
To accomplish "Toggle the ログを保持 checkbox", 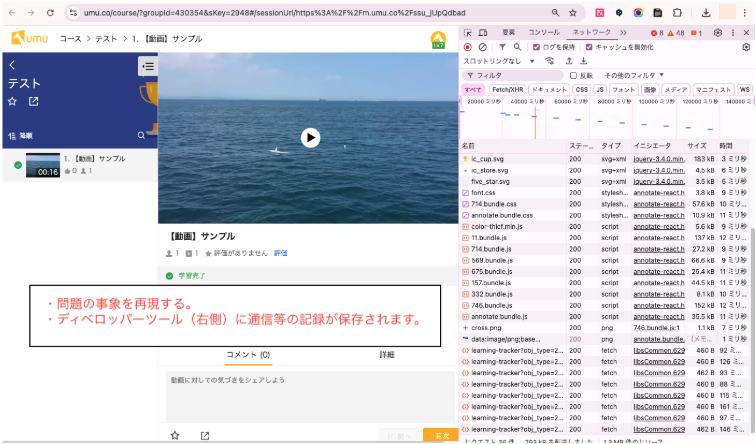I will pyautogui.click(x=536, y=47).
